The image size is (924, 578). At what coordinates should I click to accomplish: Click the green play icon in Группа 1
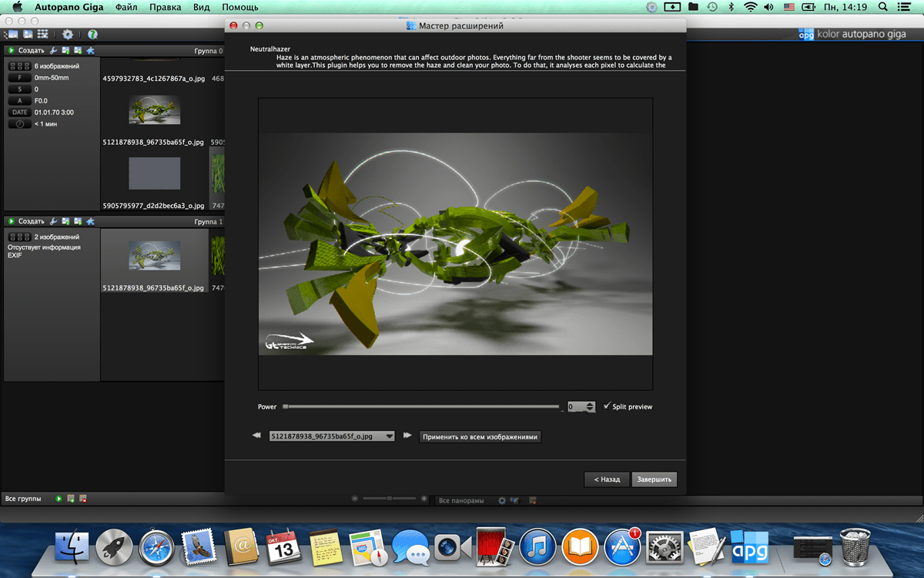(12, 221)
